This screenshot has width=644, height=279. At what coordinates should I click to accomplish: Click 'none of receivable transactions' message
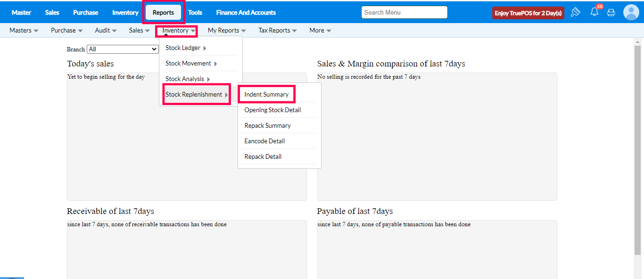pyautogui.click(x=147, y=224)
